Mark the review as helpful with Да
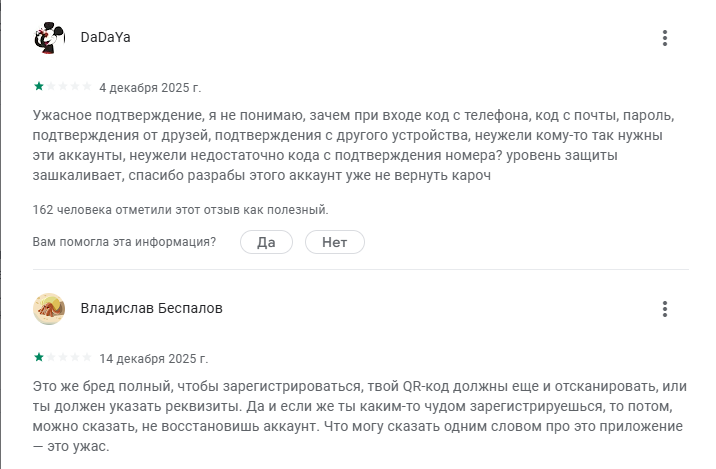Screen dimensions: 716x469 click(266, 242)
